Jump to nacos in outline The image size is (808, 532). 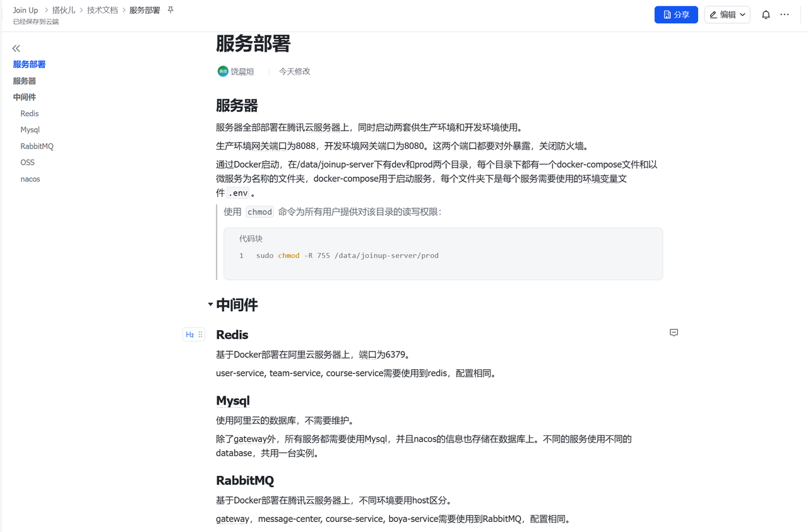[30, 179]
